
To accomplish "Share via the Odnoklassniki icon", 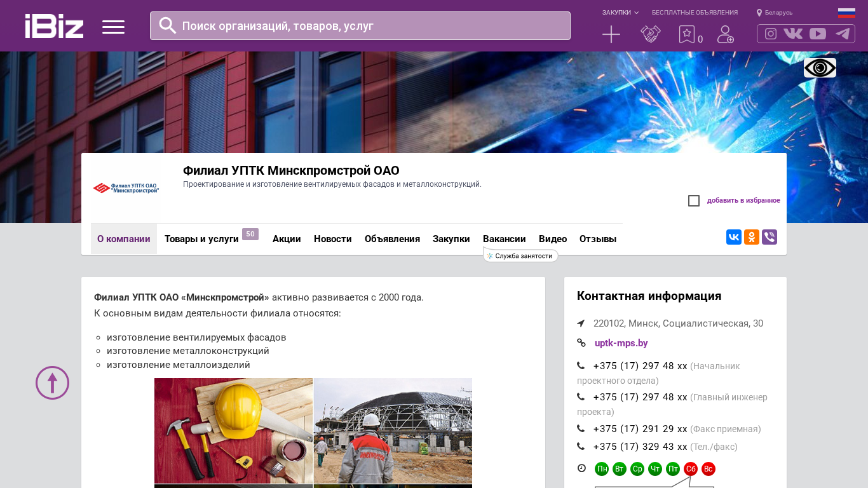I will click(752, 237).
